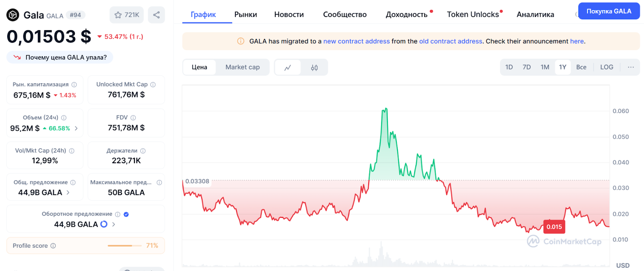Viewport: 644px width, 271px height.
Task: Click the 0.03308 opening price label
Action: point(197,181)
